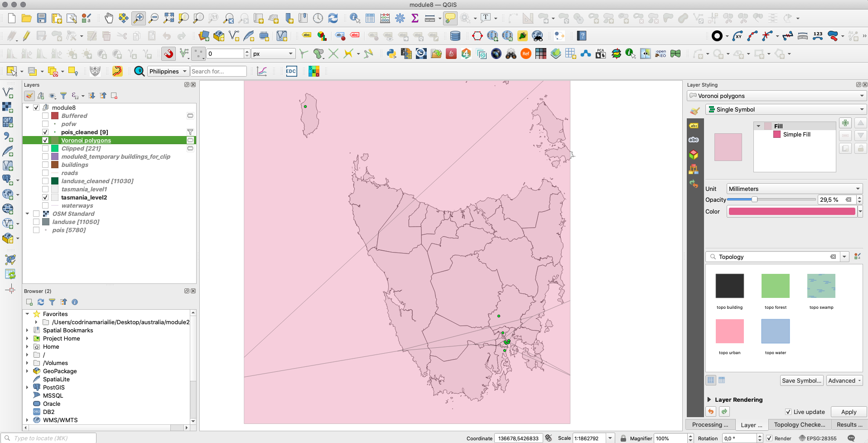
Task: Toggle the Render checkbox in status bar
Action: tap(769, 438)
